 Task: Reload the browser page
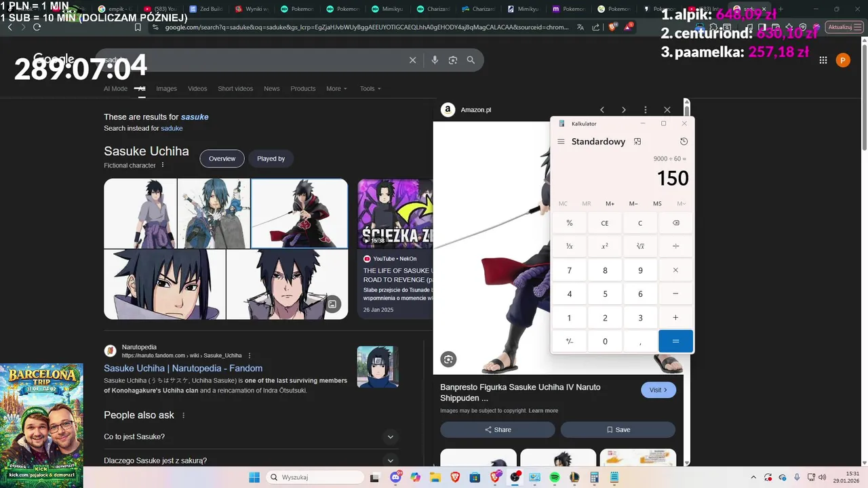coord(37,27)
